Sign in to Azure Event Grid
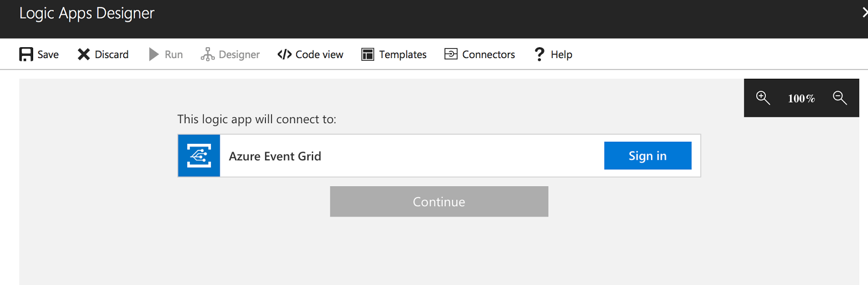This screenshot has width=868, height=285. tap(647, 156)
